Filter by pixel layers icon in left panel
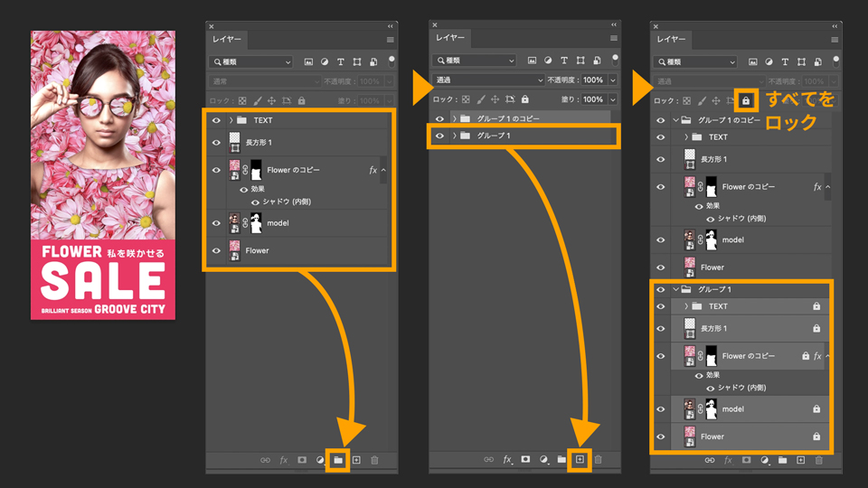868x488 pixels. point(308,62)
